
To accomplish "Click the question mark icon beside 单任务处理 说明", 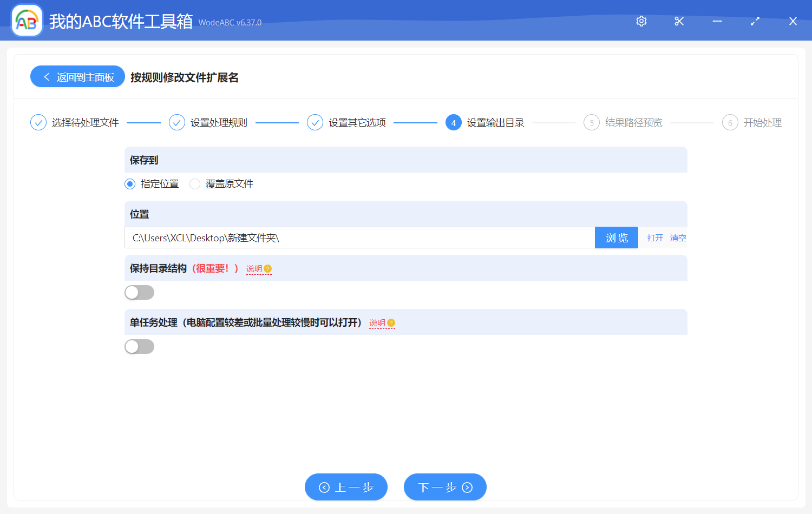I will pos(391,322).
